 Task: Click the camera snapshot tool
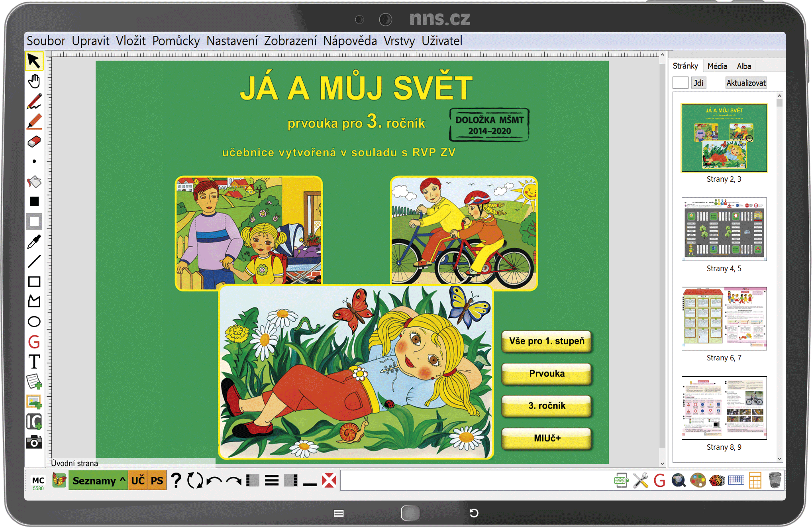(x=34, y=442)
